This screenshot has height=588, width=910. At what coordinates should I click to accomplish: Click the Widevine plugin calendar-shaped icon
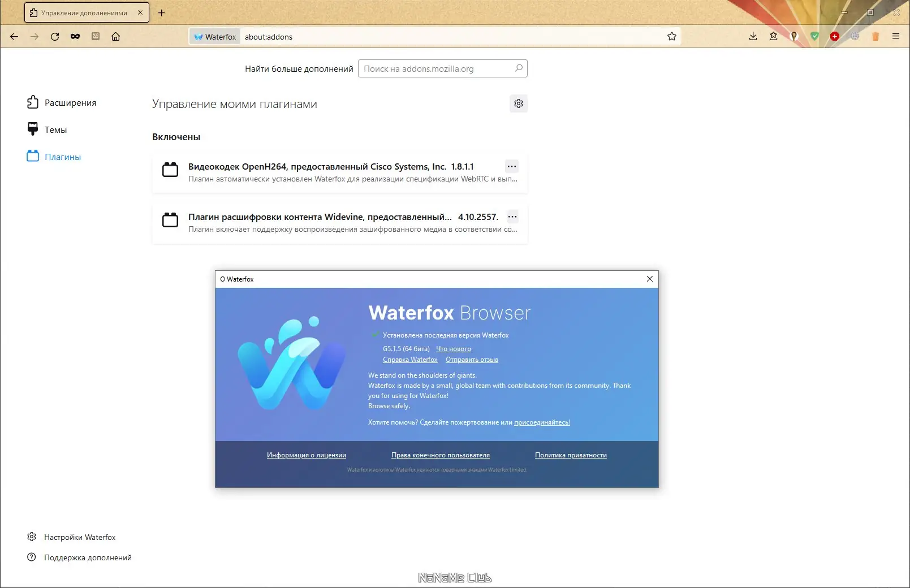click(x=170, y=220)
